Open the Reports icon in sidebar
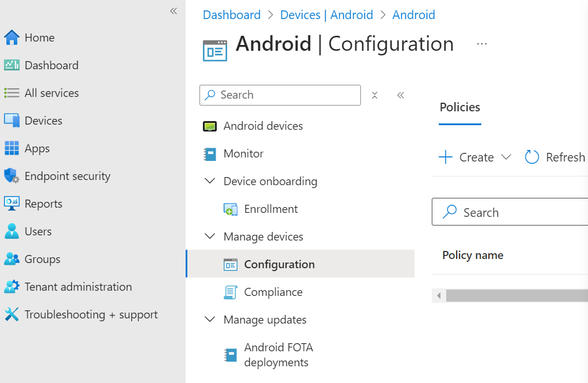 (x=12, y=204)
